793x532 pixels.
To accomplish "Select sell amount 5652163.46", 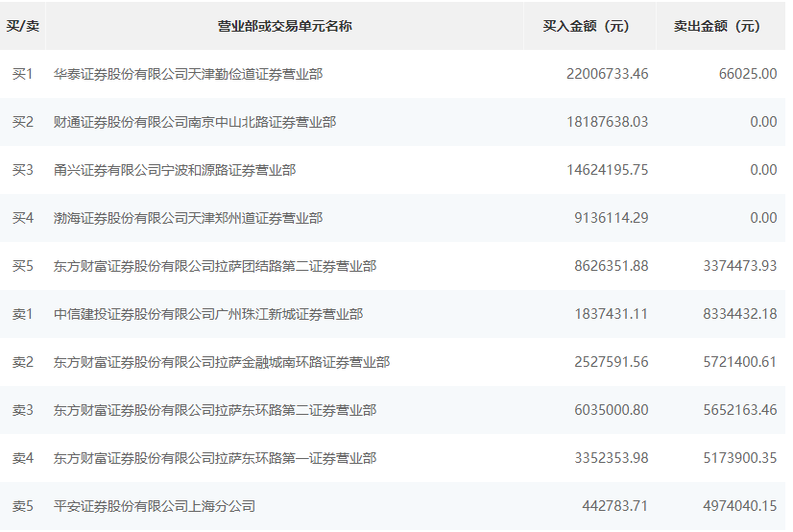I will (740, 410).
